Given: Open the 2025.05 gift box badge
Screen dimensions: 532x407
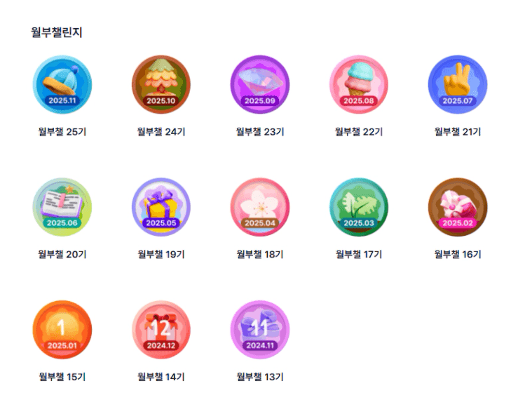Looking at the screenshot, I should pos(161,207).
